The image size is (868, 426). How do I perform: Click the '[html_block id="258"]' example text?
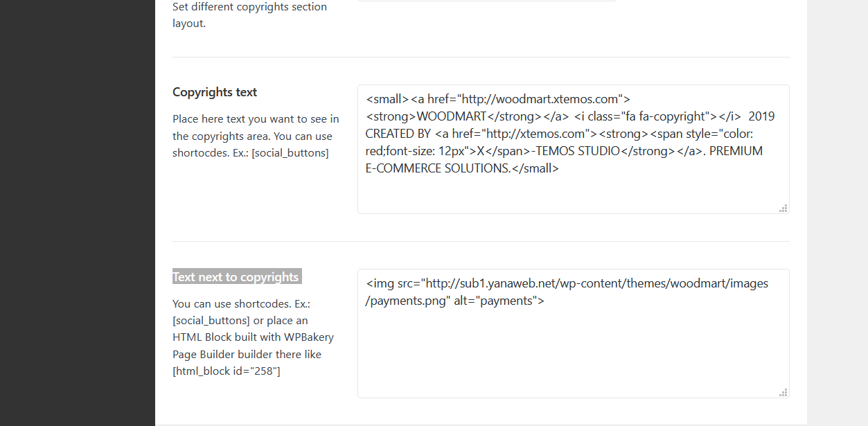click(x=226, y=371)
